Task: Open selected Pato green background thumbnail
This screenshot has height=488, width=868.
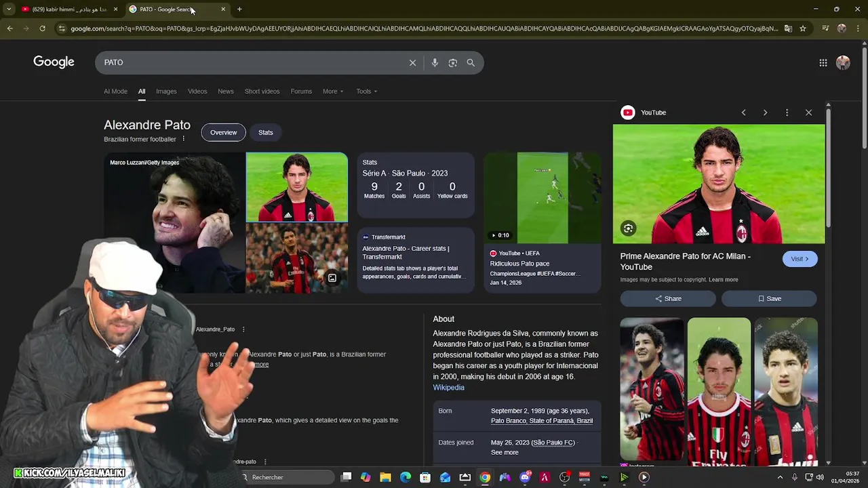Action: click(297, 187)
